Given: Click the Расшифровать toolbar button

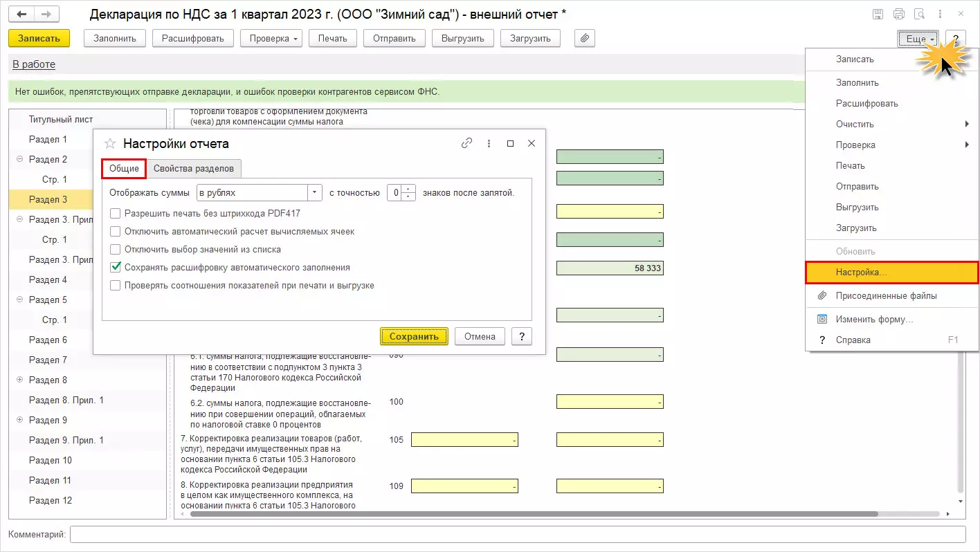Looking at the screenshot, I should [193, 39].
